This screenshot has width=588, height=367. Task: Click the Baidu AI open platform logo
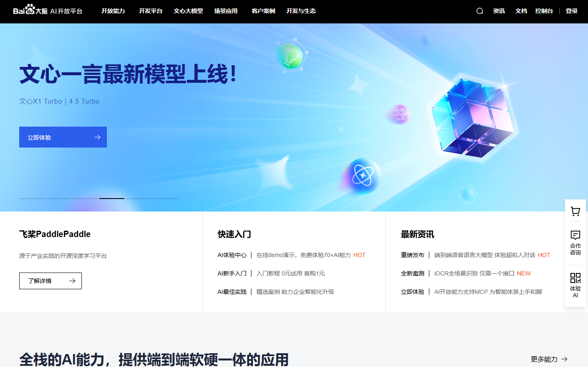click(x=48, y=10)
